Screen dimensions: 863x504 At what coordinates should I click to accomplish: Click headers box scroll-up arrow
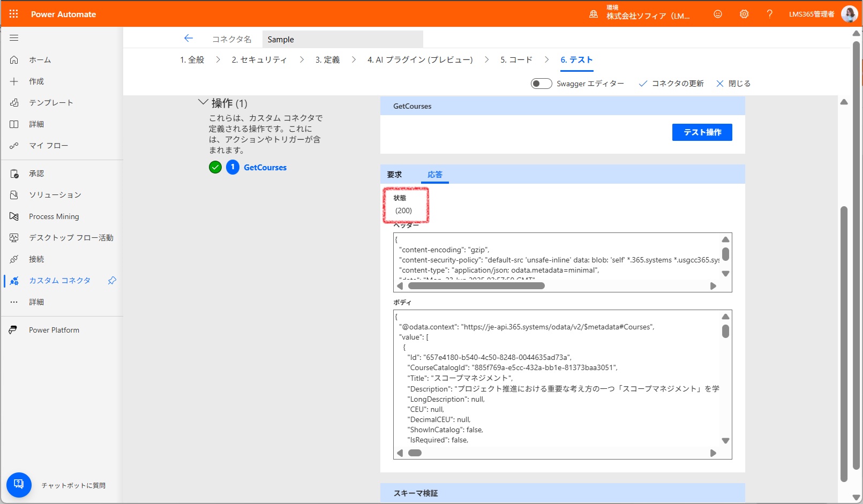(725, 239)
